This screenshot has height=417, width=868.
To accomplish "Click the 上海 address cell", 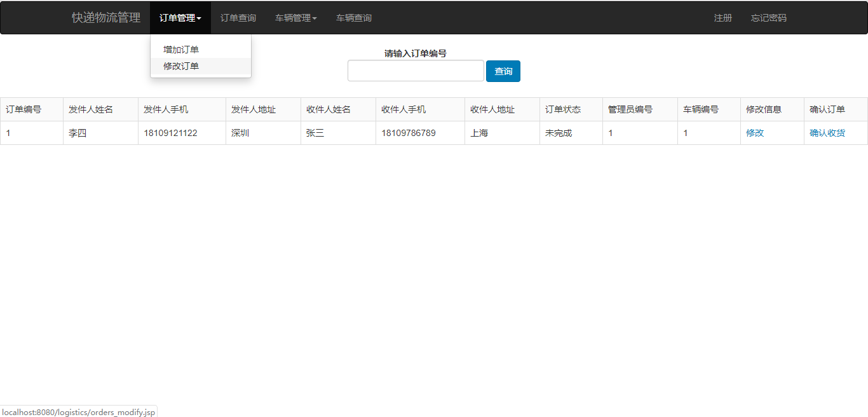I will (x=503, y=133).
